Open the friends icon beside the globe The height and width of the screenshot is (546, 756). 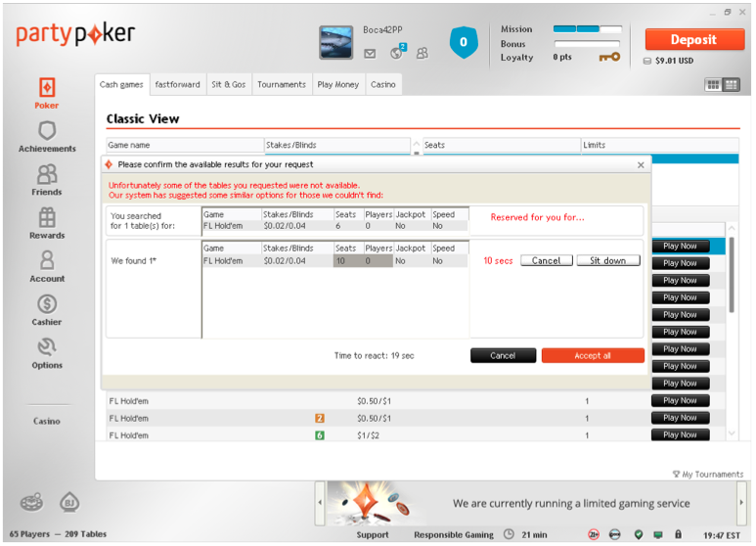coord(422,53)
